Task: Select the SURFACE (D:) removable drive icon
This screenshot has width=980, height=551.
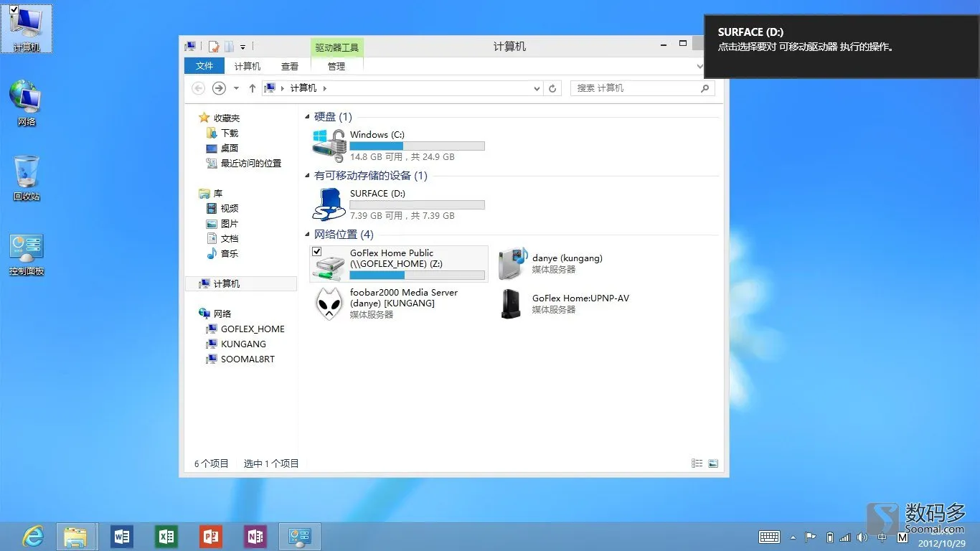Action: pos(329,204)
